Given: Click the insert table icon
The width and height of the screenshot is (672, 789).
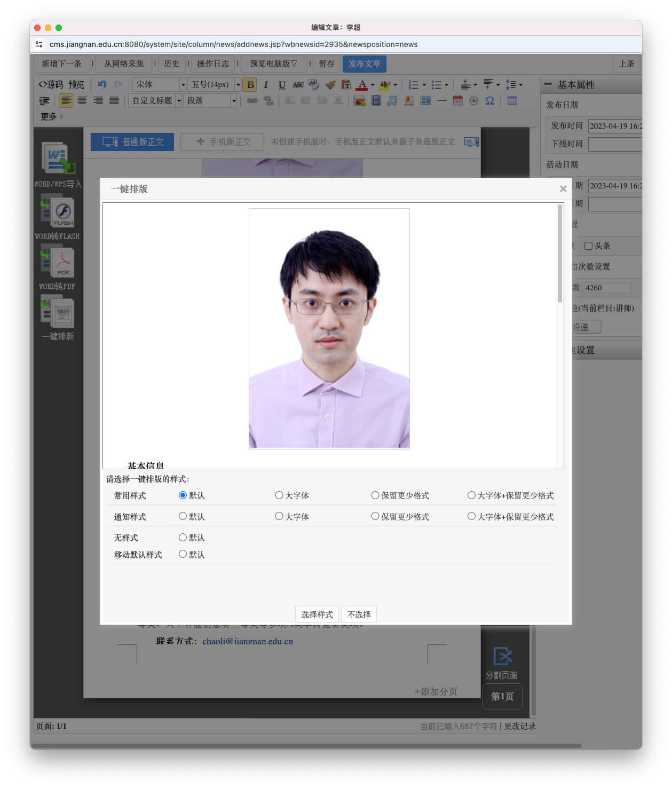Looking at the screenshot, I should 512,101.
